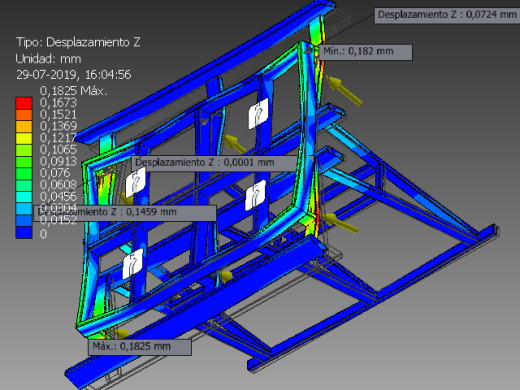Select the cyan 0,0456 legend swatch

[x=24, y=197]
